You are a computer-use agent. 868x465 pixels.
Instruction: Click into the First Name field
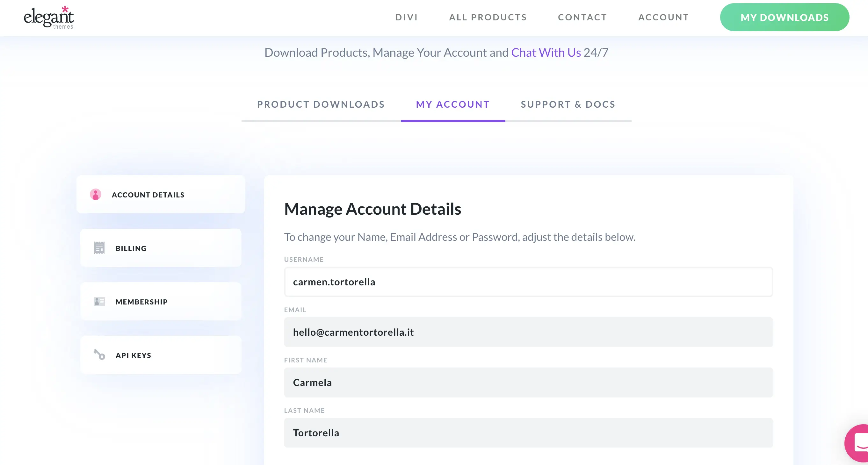coord(528,383)
